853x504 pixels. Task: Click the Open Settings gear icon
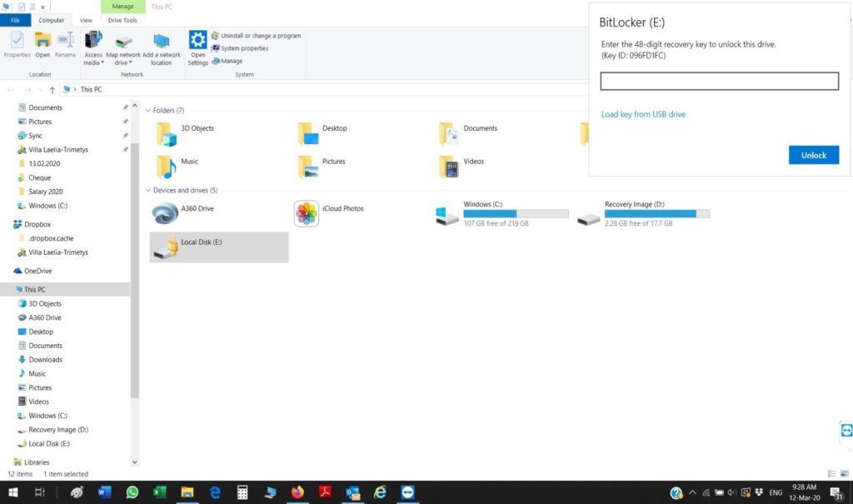[x=197, y=41]
